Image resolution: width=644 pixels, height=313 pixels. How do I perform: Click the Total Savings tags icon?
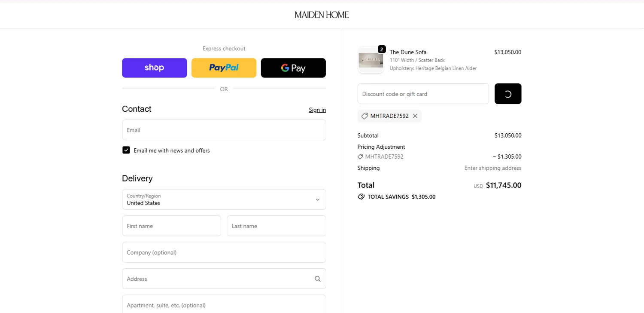[361, 197]
